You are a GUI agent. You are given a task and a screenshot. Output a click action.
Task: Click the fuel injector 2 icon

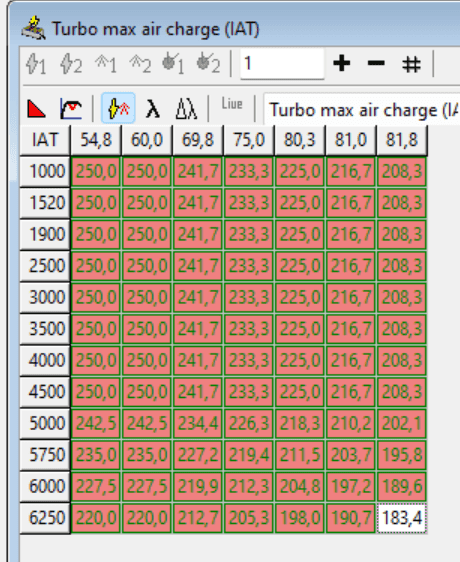[208, 64]
